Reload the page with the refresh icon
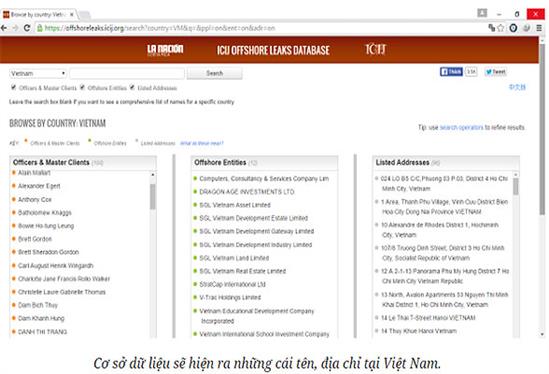 (27, 28)
